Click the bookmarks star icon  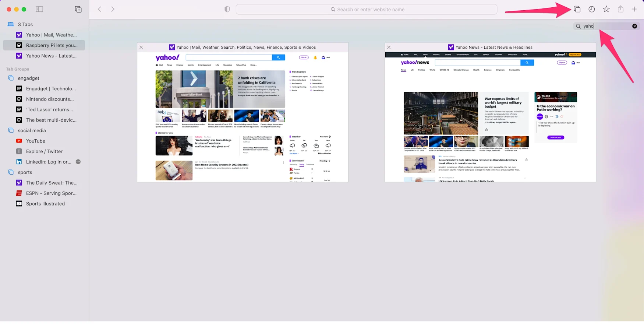click(606, 9)
